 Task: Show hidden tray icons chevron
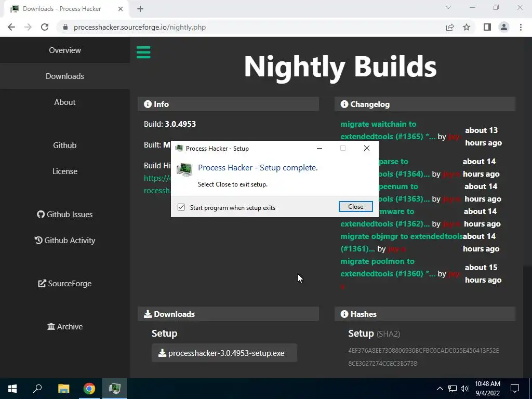point(440,389)
